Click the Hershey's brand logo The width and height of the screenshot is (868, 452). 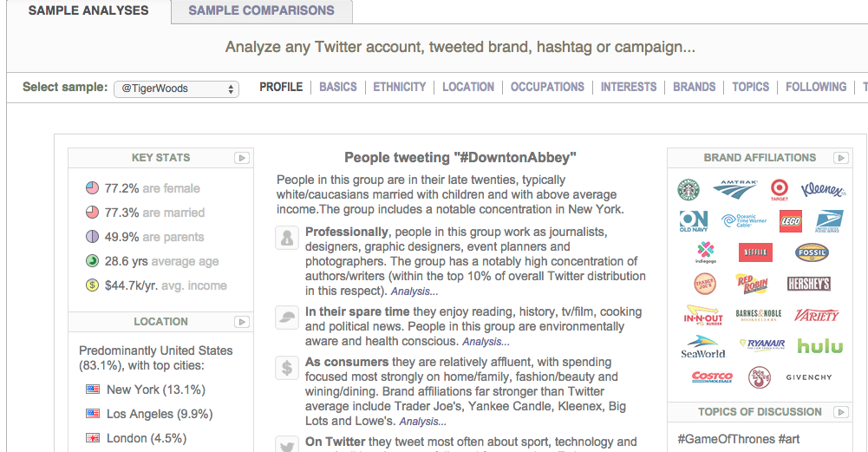(x=808, y=284)
